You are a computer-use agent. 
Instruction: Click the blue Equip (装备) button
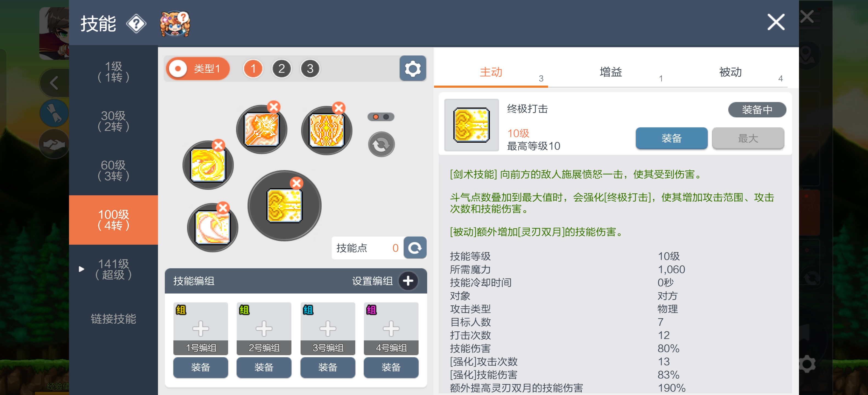point(671,138)
